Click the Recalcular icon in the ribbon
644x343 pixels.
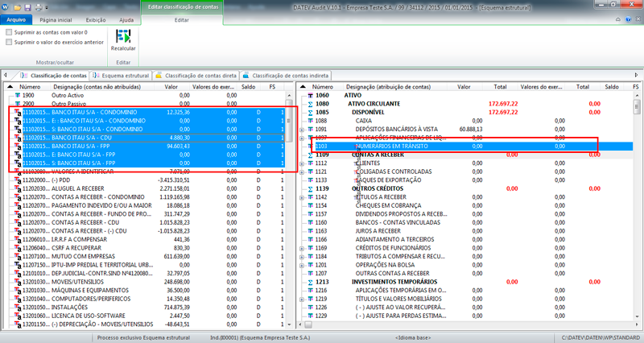[x=124, y=37]
